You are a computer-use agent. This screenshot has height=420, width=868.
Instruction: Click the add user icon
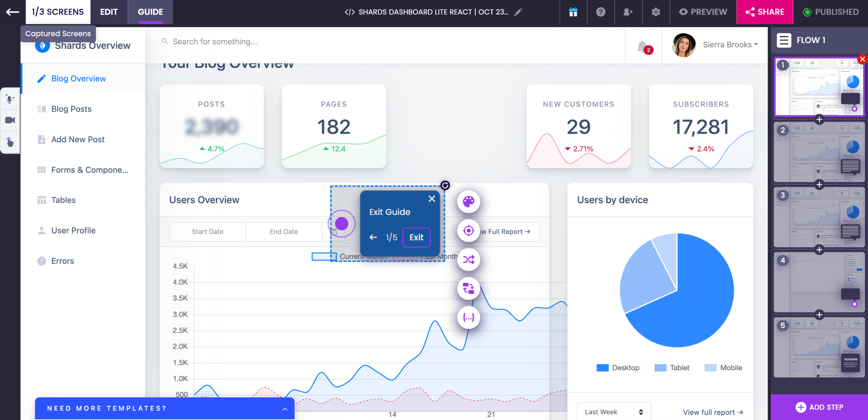coord(628,12)
